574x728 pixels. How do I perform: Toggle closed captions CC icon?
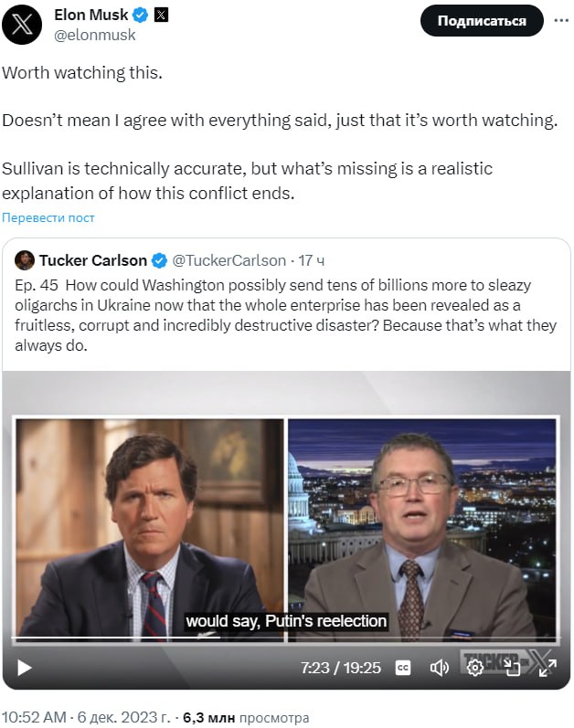[x=403, y=668]
